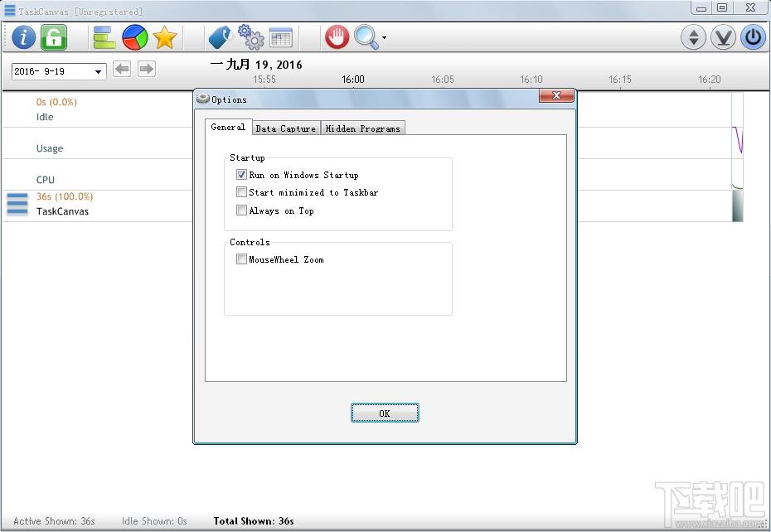Open the pie chart view icon
Viewport: 771px width, 532px height.
coord(135,37)
